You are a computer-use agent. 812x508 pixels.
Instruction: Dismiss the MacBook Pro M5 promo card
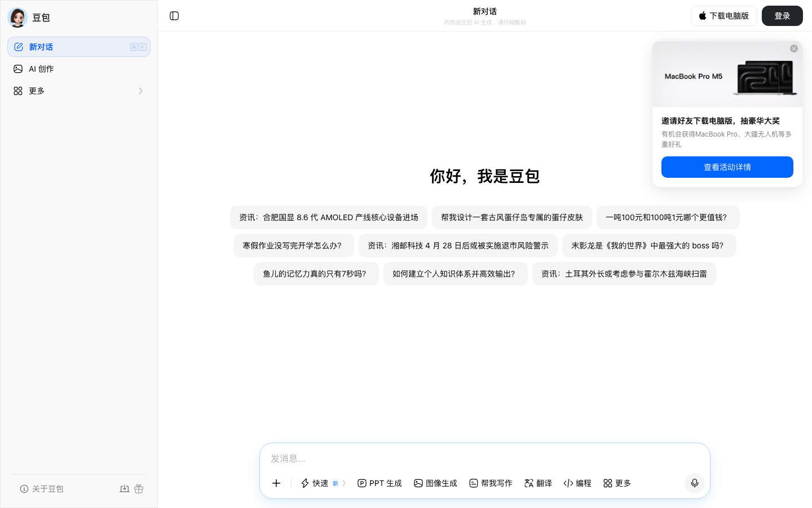point(794,49)
